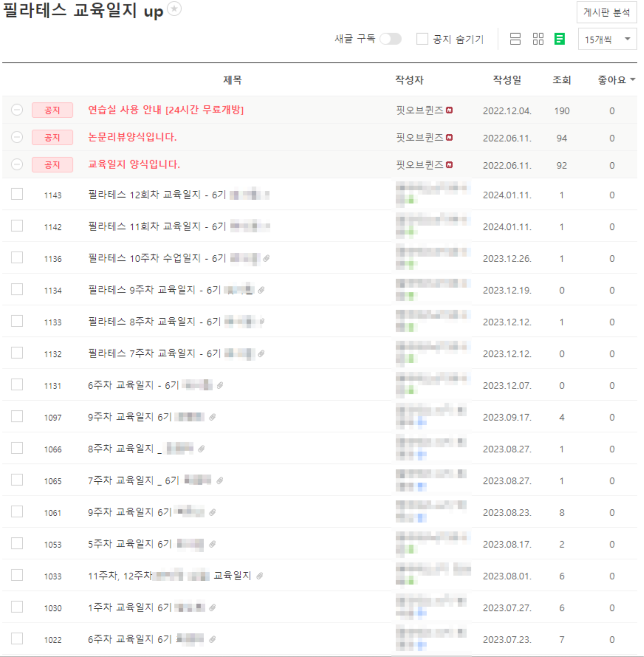Tick the checkbox for post 1142
Screen dimensions: 644x657
17,226
